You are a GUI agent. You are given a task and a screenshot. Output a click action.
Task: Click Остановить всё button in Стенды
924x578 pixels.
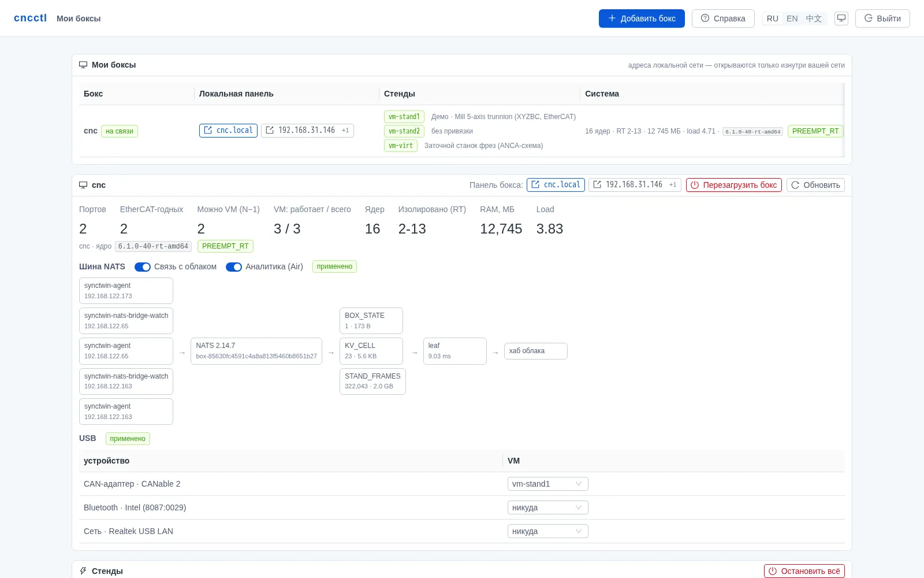click(x=804, y=571)
